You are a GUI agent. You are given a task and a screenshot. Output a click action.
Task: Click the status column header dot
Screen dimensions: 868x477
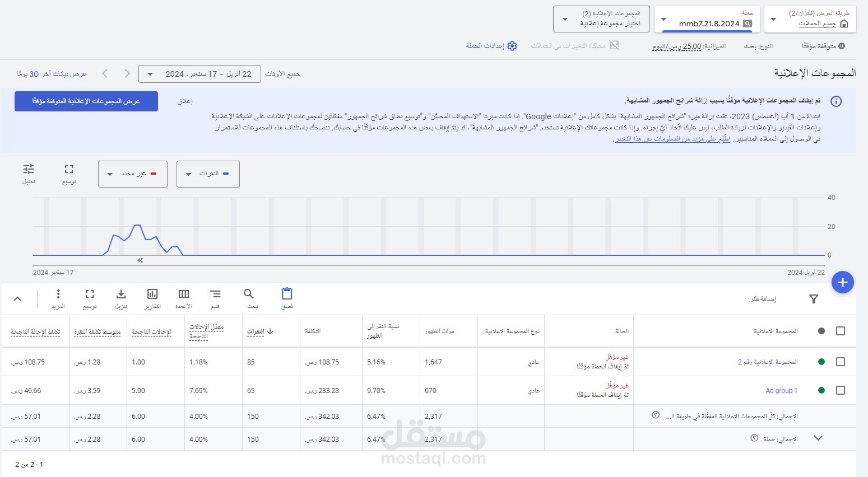click(821, 331)
